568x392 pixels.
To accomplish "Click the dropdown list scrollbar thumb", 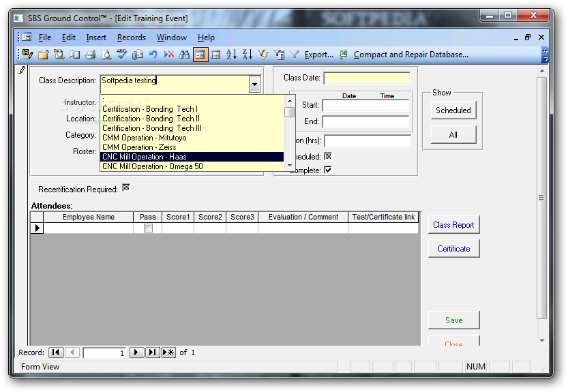I will coord(289,112).
